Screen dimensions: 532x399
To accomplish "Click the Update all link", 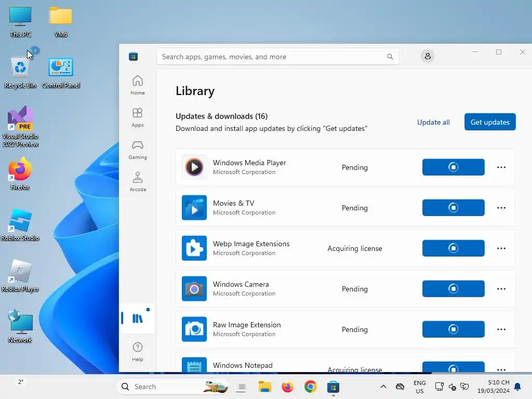I will coord(433,122).
